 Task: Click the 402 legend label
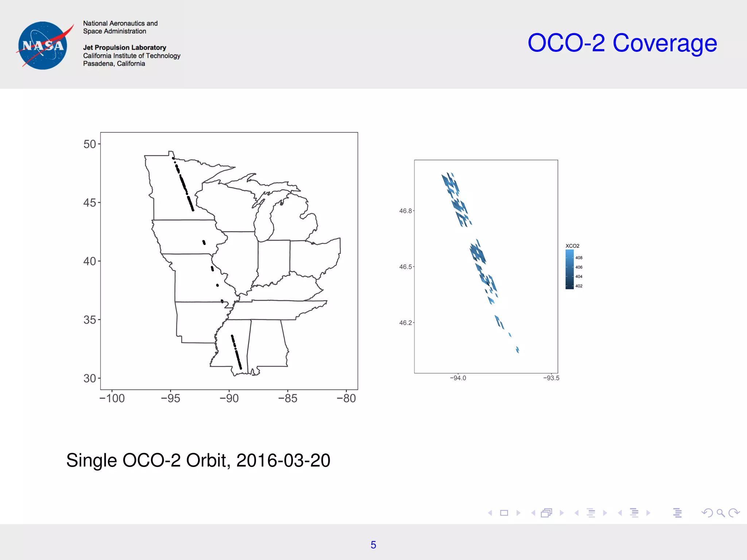coord(579,286)
